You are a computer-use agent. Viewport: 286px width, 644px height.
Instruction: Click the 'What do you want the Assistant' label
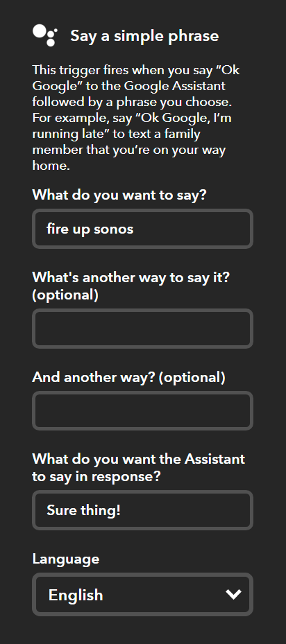pos(139,459)
